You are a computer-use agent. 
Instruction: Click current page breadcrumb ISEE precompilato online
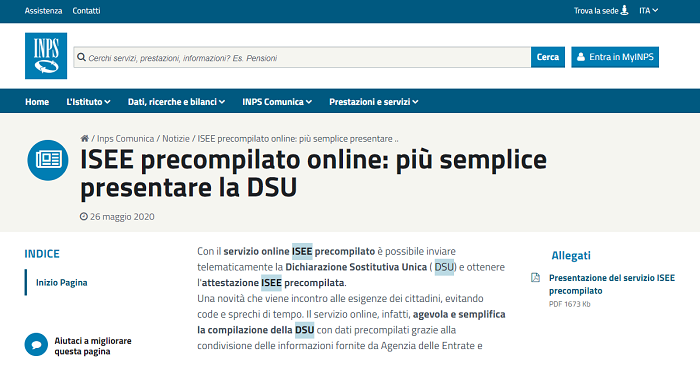(x=298, y=139)
